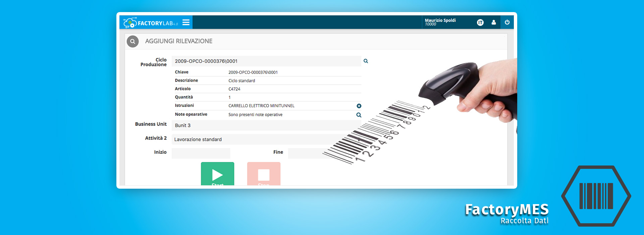The width and height of the screenshot is (644, 235).
Task: Click the FactoryLab 4.0 logo
Action: pos(151,22)
